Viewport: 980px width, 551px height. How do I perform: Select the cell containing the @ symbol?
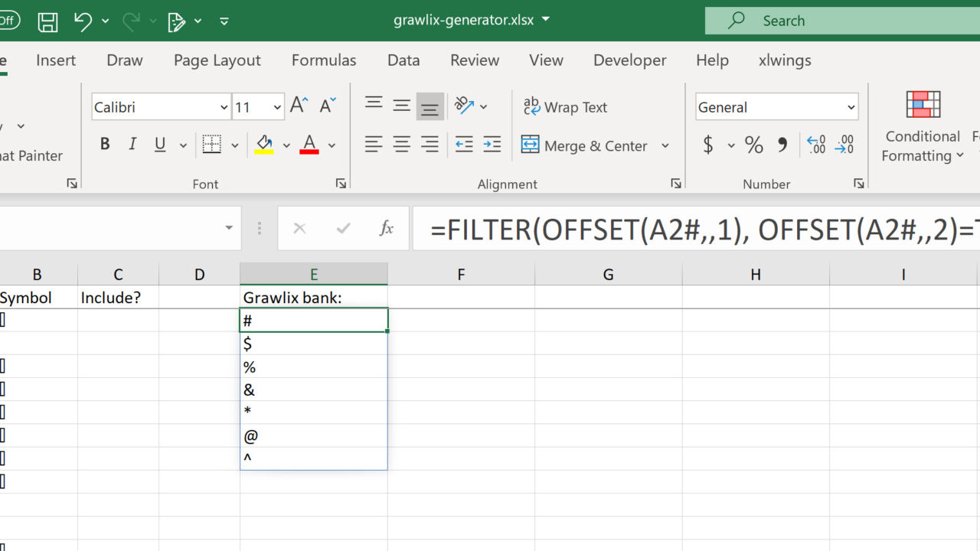pos(313,435)
